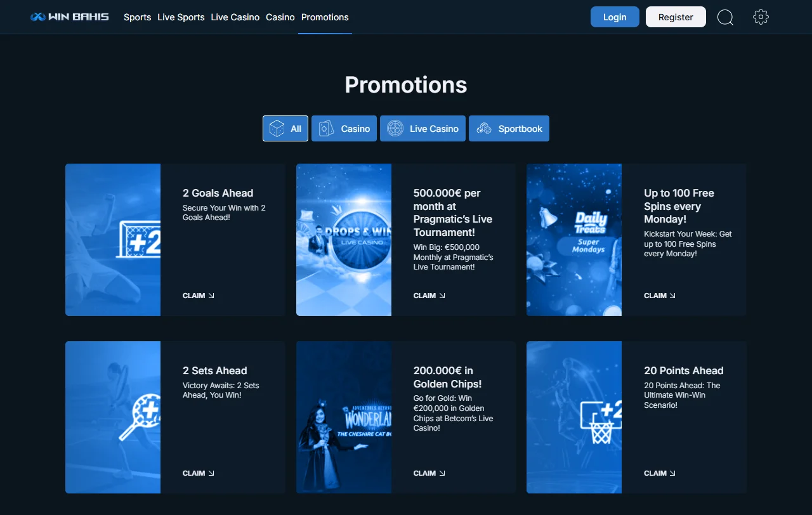
Task: Click the arrow icon beside 2 Sets Ahead CLAIM
Action: click(x=211, y=473)
